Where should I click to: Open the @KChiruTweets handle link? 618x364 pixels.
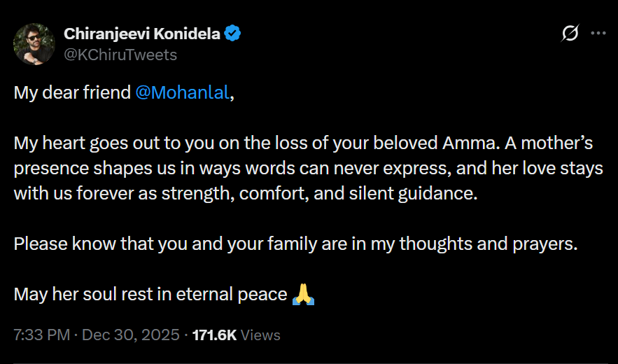point(120,54)
